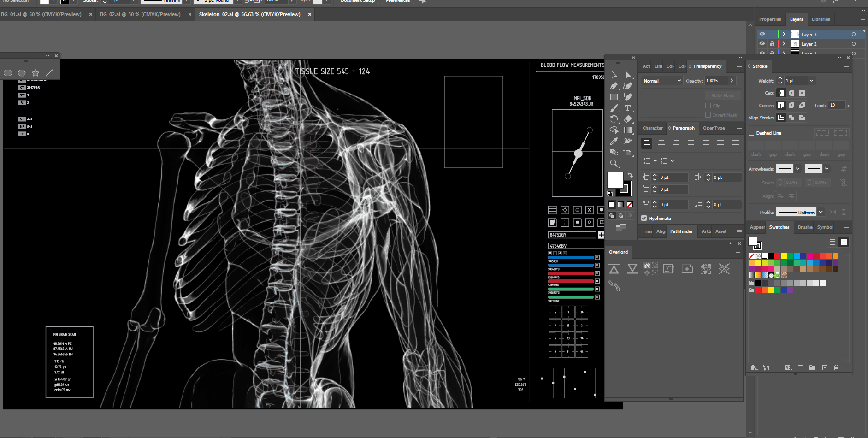The width and height of the screenshot is (868, 438).
Task: Click Overlord push to After Effects icon
Action: click(614, 269)
